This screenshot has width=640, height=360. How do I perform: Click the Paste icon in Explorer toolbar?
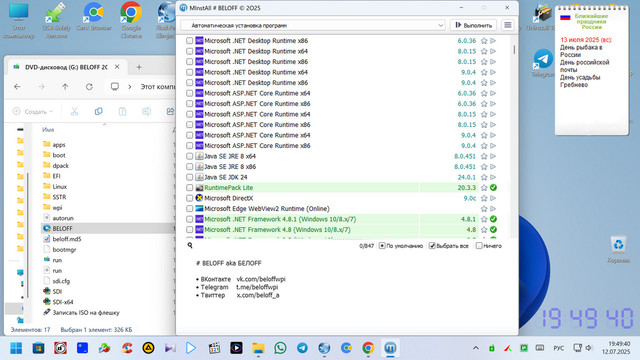click(x=122, y=111)
